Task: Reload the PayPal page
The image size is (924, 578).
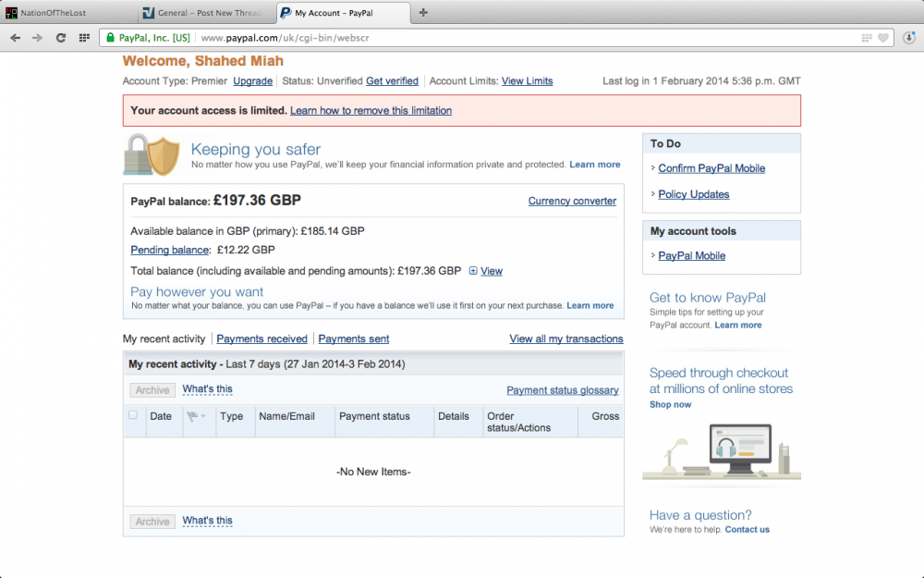Action: [x=60, y=38]
